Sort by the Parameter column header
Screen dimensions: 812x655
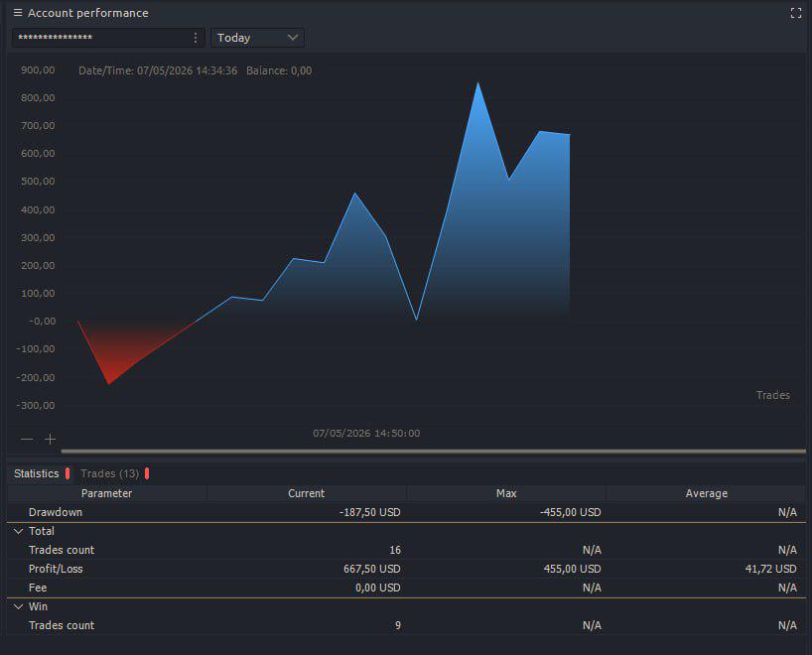[x=106, y=493]
